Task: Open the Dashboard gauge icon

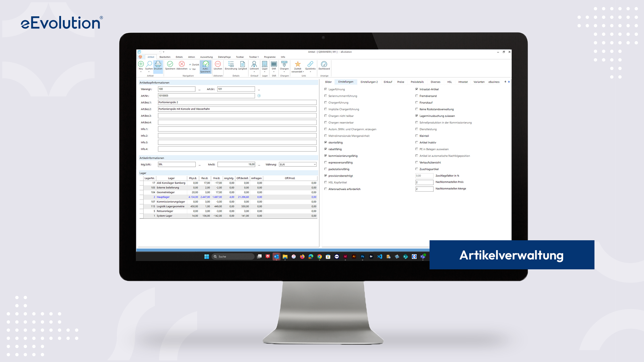Action: click(324, 64)
